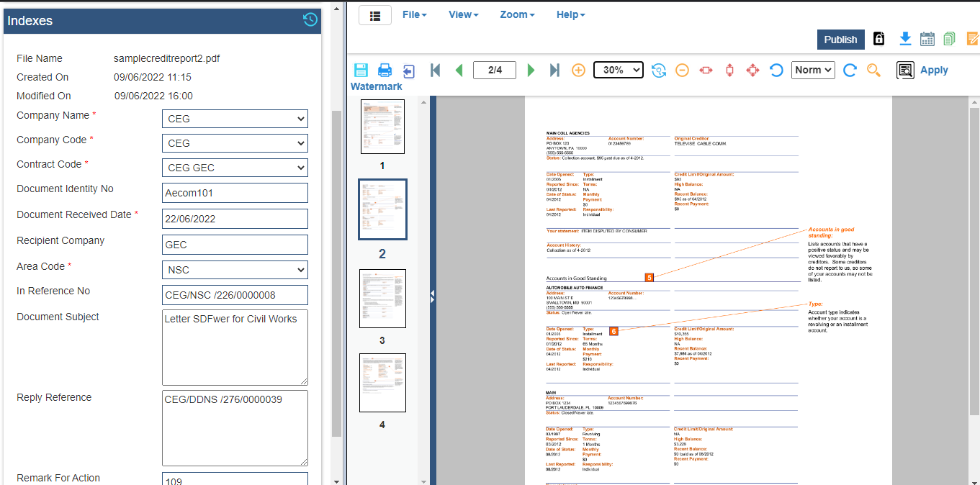Viewport: 980px width, 485px height.
Task: Click the reset zoom icon
Action: click(x=658, y=70)
